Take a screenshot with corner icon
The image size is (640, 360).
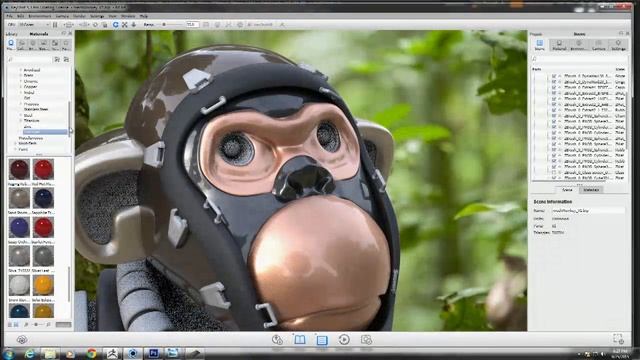click(618, 339)
